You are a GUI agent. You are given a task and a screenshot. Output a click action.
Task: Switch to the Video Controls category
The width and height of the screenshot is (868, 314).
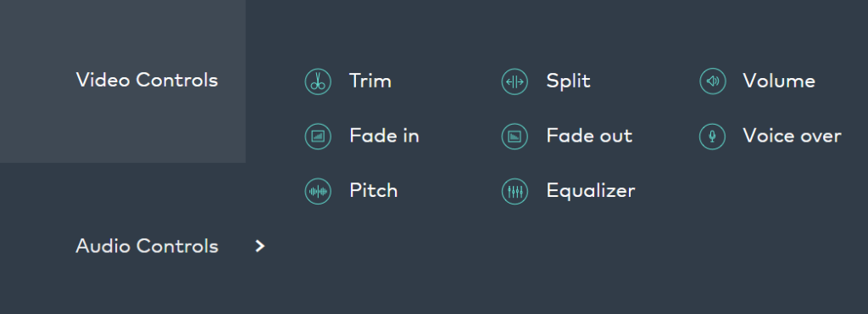147,81
